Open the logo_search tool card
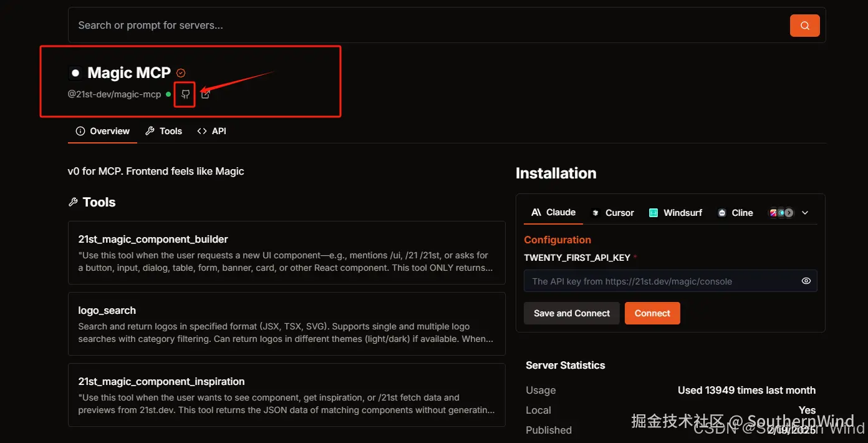Viewport: 868px width, 443px height. coord(287,324)
